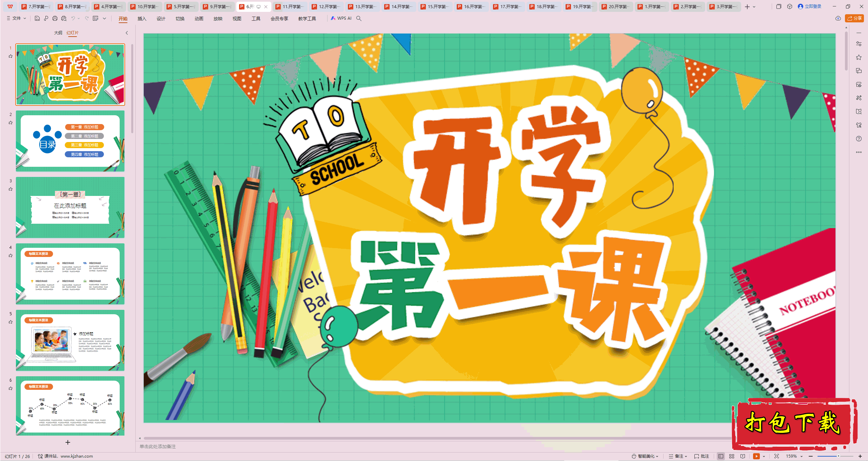Toggle normal view button in status bar
Image resolution: width=868 pixels, height=461 pixels.
click(721, 456)
